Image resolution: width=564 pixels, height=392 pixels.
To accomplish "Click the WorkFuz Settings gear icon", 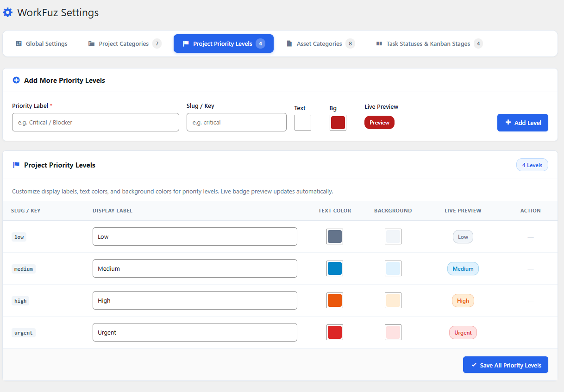I will coord(8,12).
